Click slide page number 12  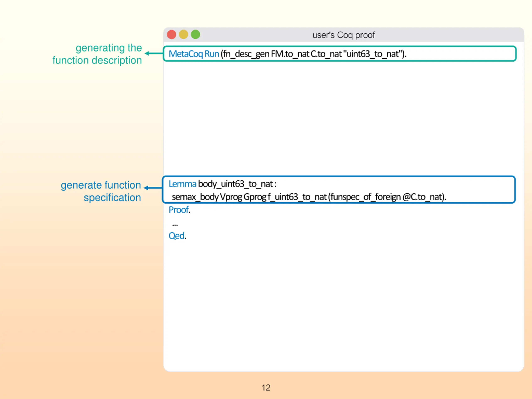[266, 388]
